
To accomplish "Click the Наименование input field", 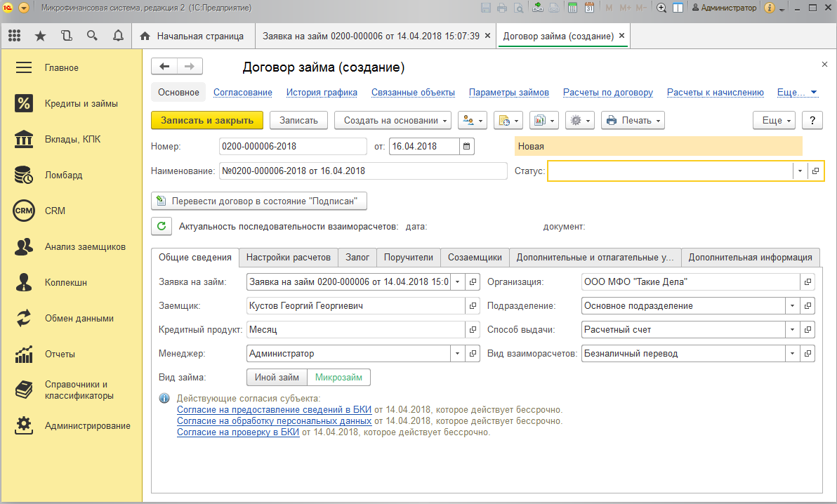I will click(362, 171).
